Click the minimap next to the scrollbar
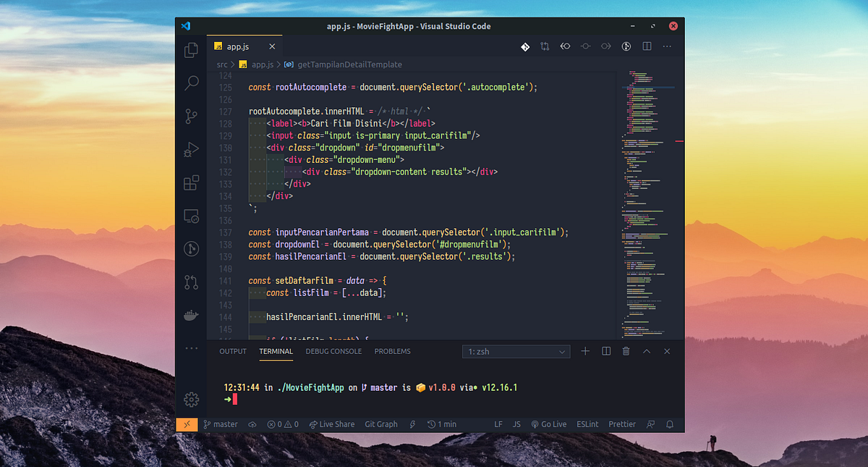The image size is (868, 467). coord(646,181)
